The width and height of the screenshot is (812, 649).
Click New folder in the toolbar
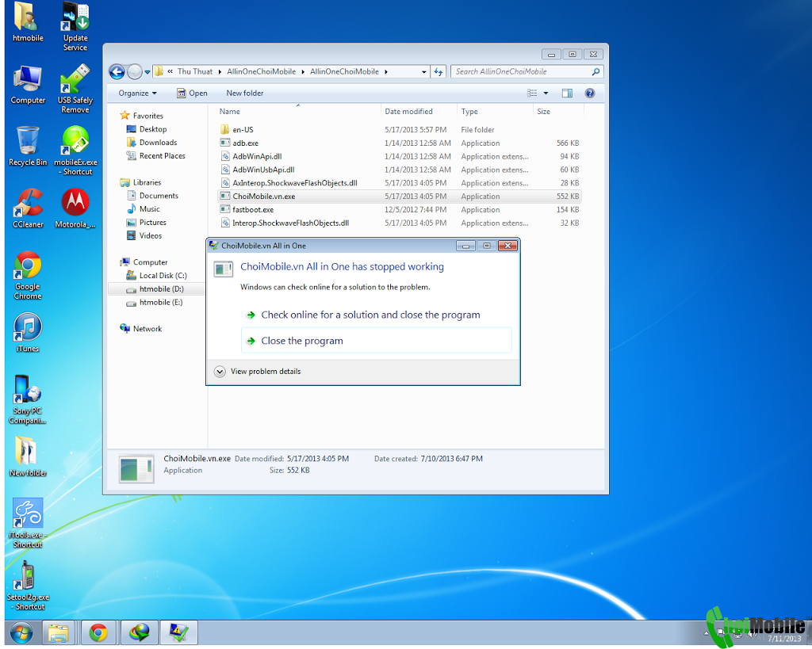tap(244, 94)
